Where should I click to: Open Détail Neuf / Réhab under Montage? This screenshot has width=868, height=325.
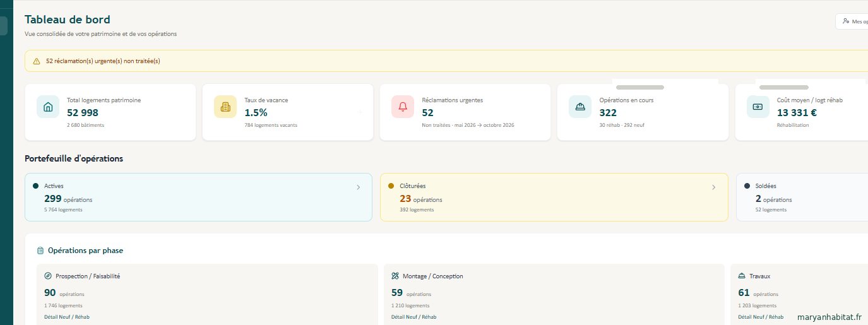tap(414, 317)
